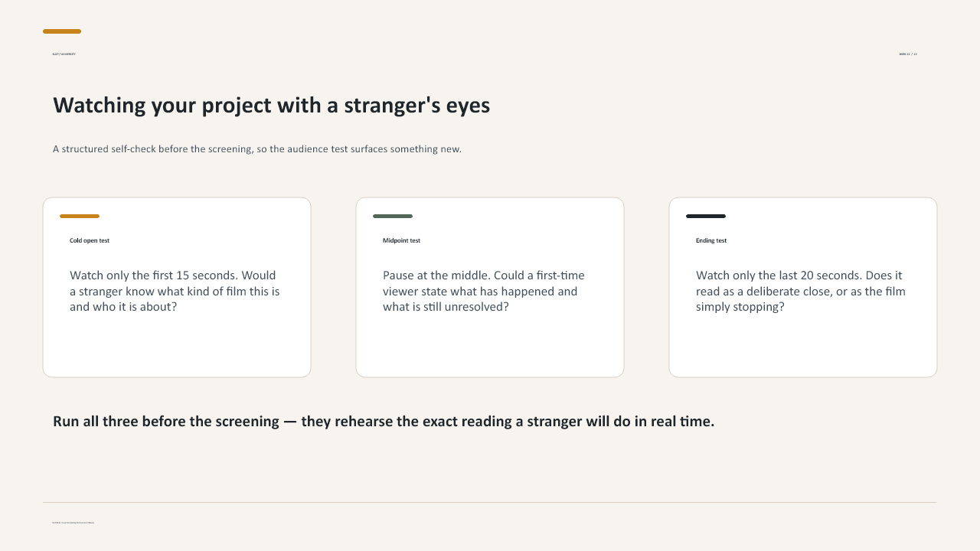The height and width of the screenshot is (551, 980).
Task: Click the 'Cold open test' label
Action: tap(90, 240)
